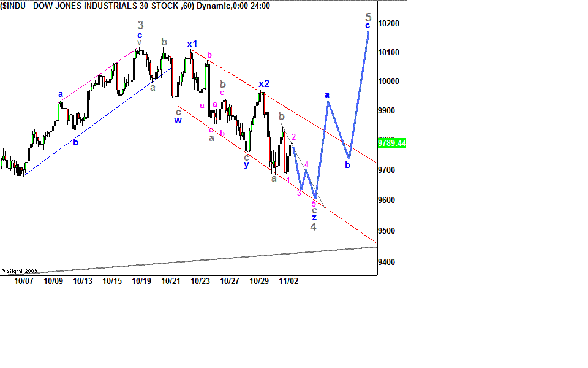
Task: Click the 11/02 date on time axis
Action: (x=288, y=281)
